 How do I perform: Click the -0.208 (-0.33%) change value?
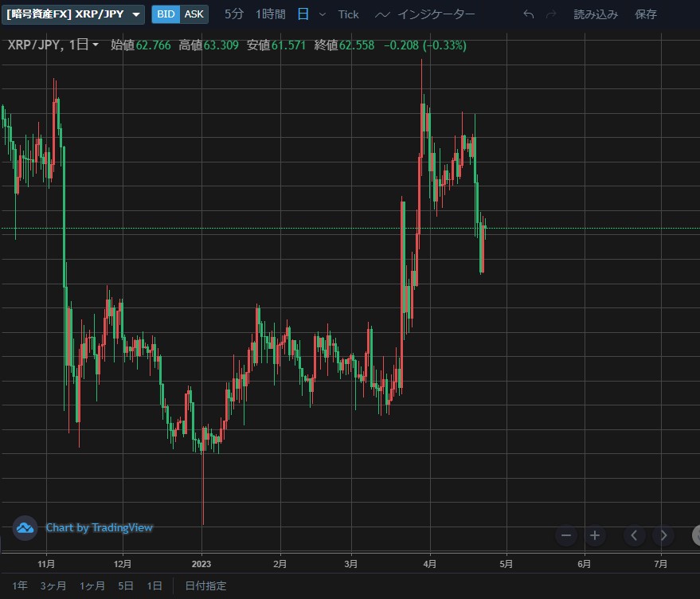425,45
